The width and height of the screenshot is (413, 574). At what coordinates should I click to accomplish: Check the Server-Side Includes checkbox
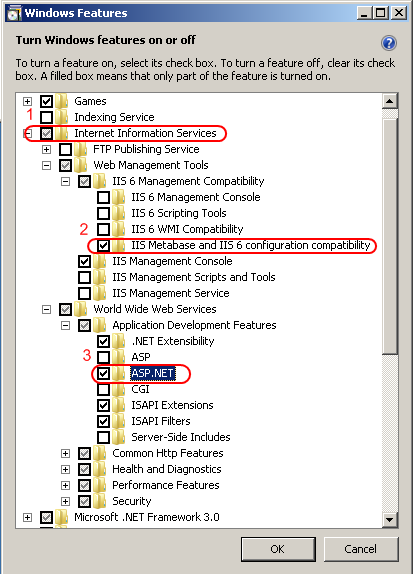103,437
